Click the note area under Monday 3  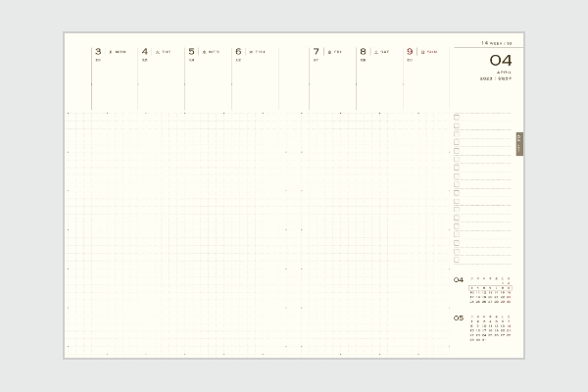[x=114, y=83]
